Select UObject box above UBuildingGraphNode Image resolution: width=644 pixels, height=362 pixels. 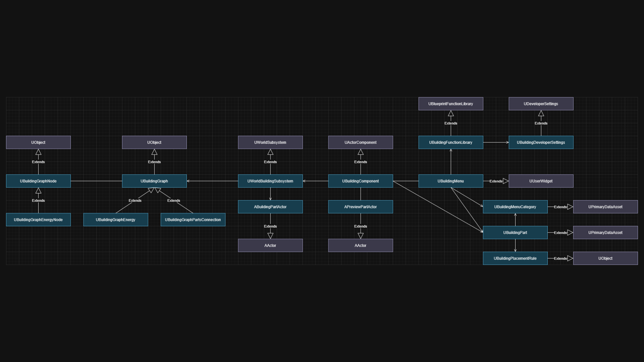tap(38, 142)
